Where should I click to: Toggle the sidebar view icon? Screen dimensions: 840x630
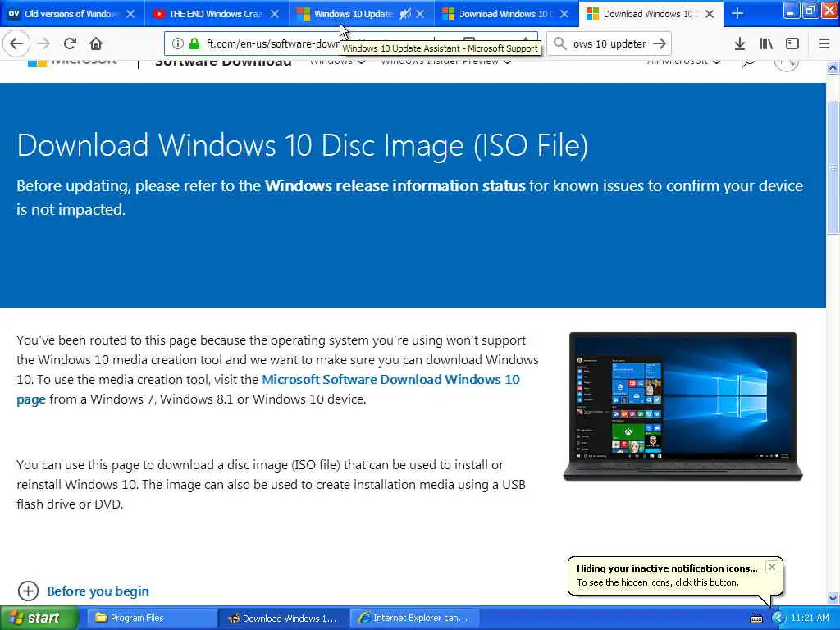pyautogui.click(x=792, y=43)
